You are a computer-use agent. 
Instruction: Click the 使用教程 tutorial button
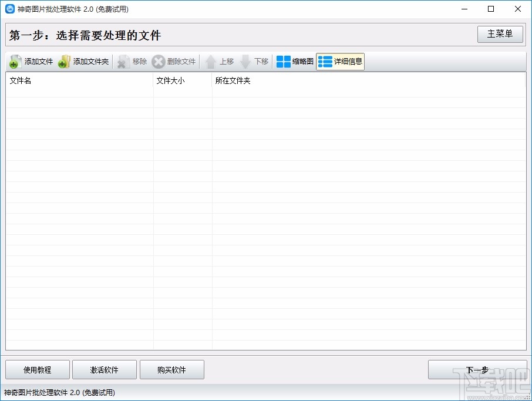click(36, 369)
